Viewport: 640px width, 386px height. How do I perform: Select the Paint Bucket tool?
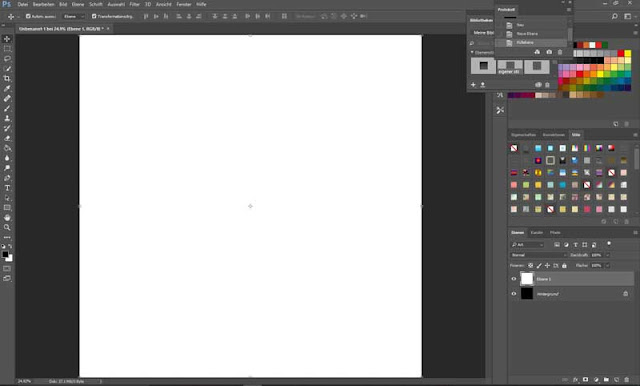coord(7,148)
